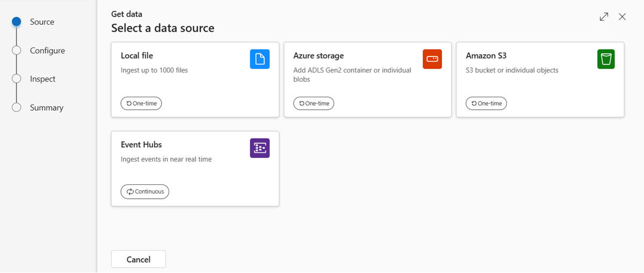The height and width of the screenshot is (273, 644).
Task: Click the One-time tag on Local file
Action: tap(141, 103)
